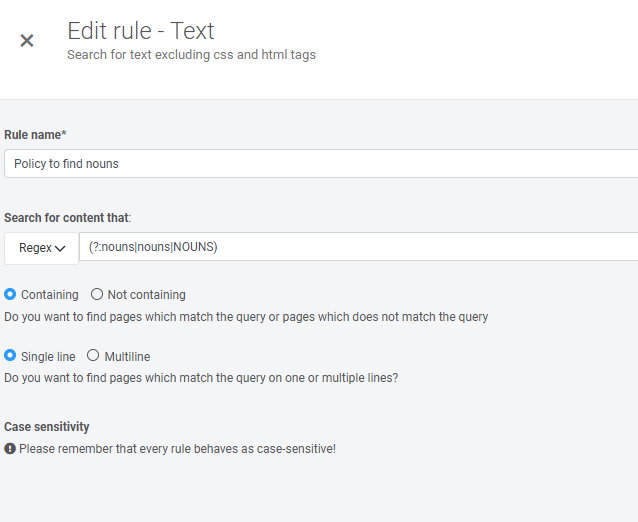638x522 pixels.
Task: Click the help text about one or multiple lines
Action: (x=201, y=378)
